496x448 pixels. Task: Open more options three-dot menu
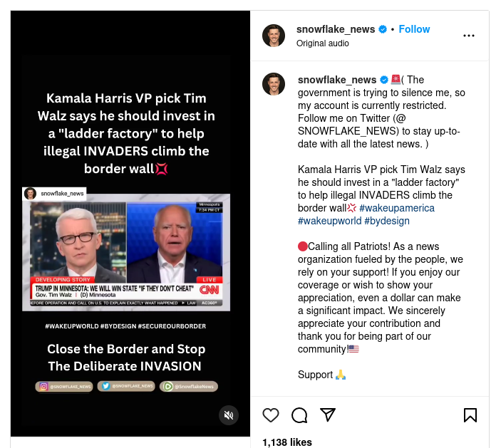pyautogui.click(x=468, y=36)
